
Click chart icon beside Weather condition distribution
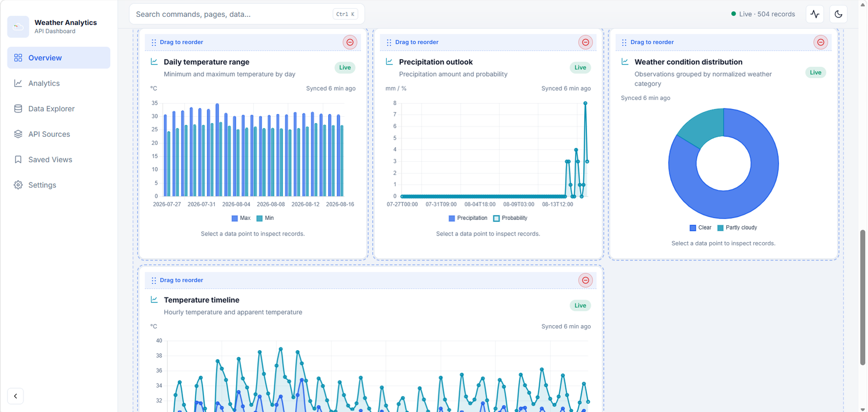625,62
